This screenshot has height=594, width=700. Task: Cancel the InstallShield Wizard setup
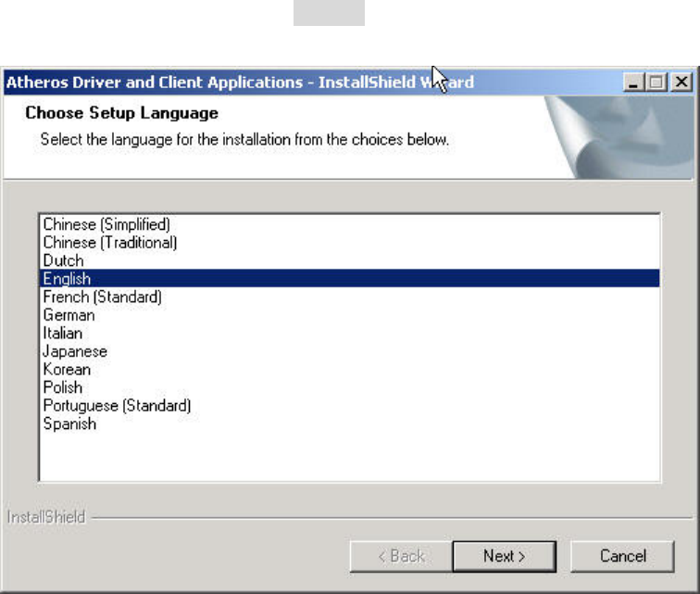(622, 556)
